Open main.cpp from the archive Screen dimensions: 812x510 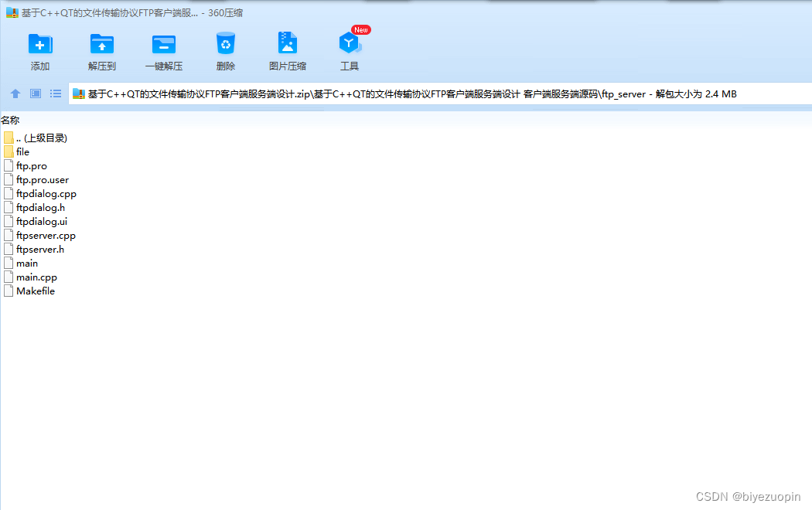pyautogui.click(x=36, y=277)
